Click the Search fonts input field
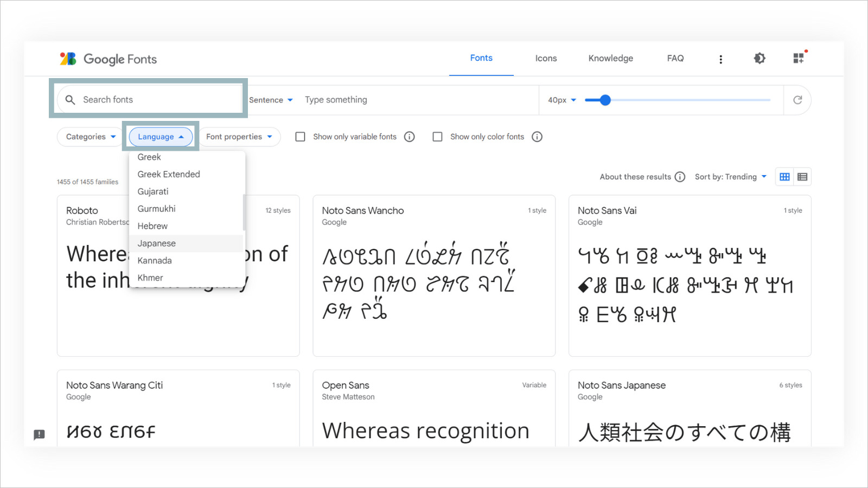 pos(149,100)
